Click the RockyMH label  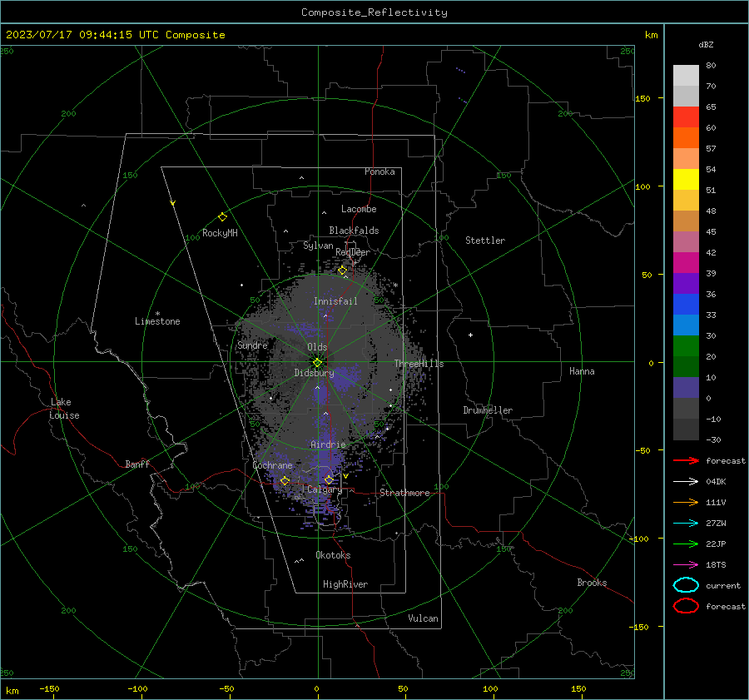click(x=220, y=233)
